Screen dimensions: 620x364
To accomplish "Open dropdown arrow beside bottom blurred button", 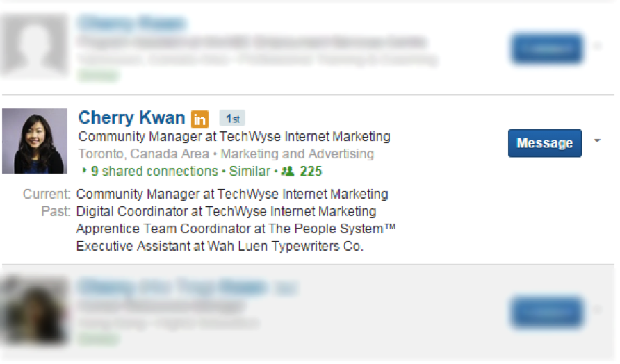I will (597, 310).
